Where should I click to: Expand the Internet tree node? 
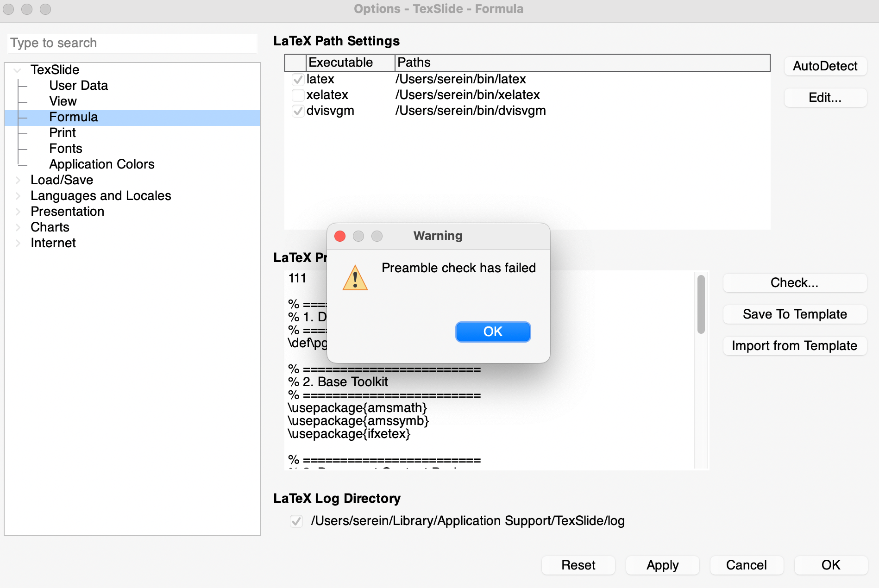point(18,243)
